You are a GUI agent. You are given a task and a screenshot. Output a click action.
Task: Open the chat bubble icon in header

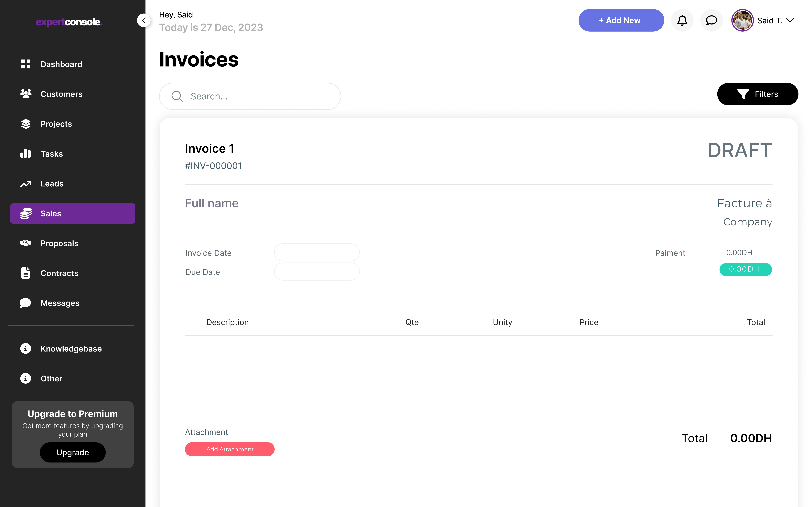711,20
